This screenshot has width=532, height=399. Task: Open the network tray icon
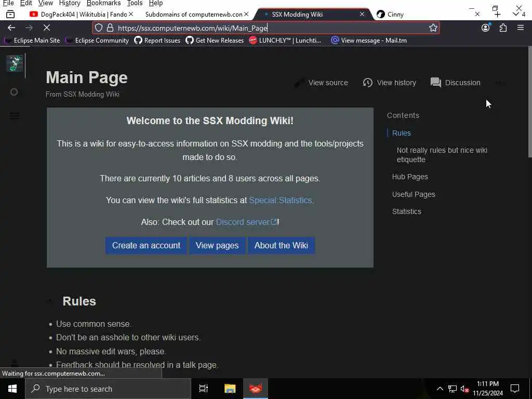point(453,389)
